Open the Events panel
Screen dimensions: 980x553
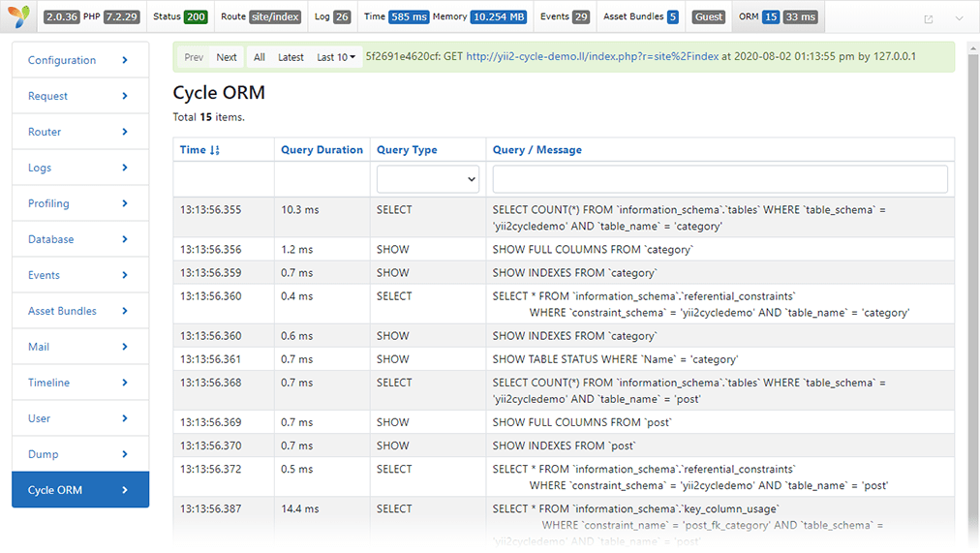(x=80, y=275)
